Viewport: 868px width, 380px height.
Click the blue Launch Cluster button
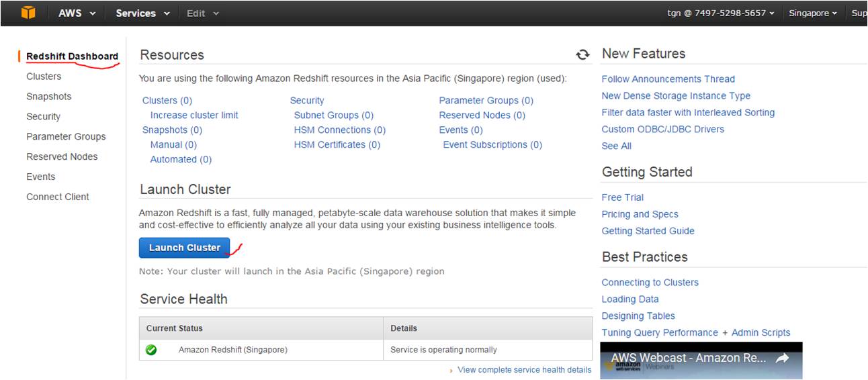pos(184,248)
